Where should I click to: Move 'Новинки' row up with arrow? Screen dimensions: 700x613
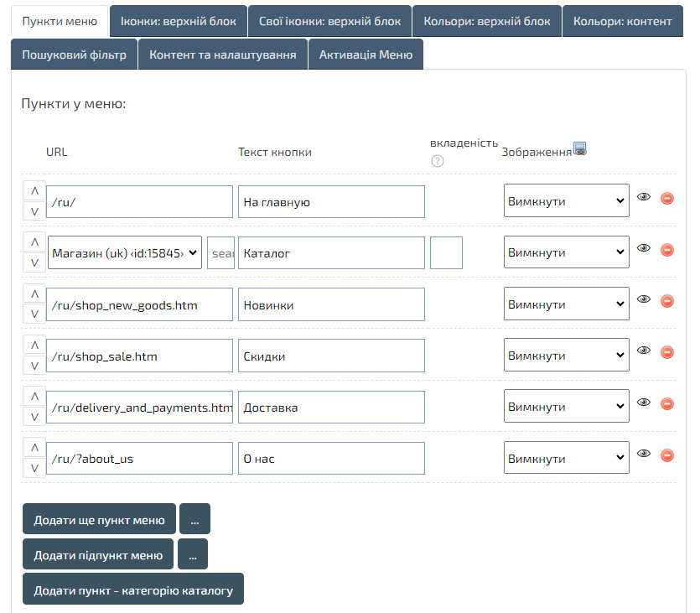click(x=34, y=294)
